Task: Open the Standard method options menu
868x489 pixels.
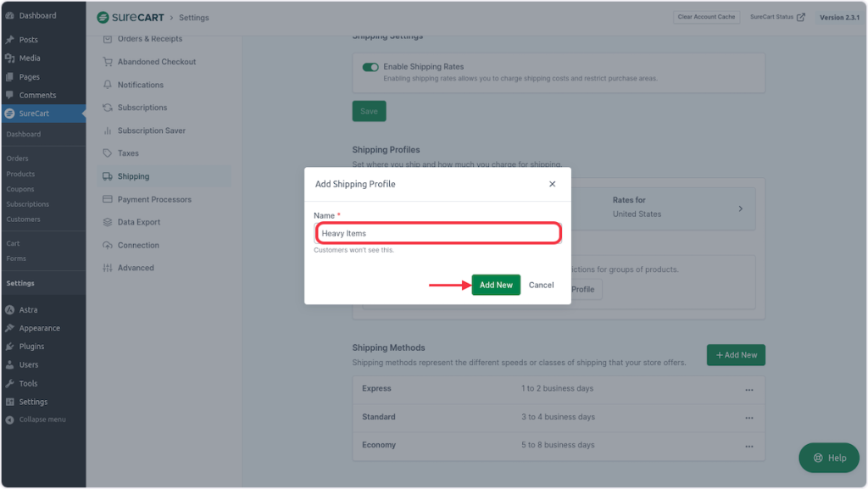Action: click(x=748, y=418)
